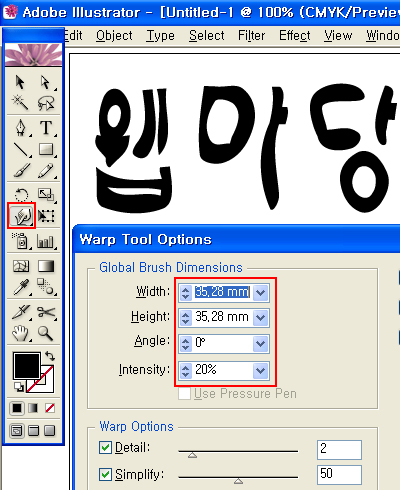Pick the Magic Wand tool
This screenshot has width=400, height=490.
pyautogui.click(x=20, y=103)
